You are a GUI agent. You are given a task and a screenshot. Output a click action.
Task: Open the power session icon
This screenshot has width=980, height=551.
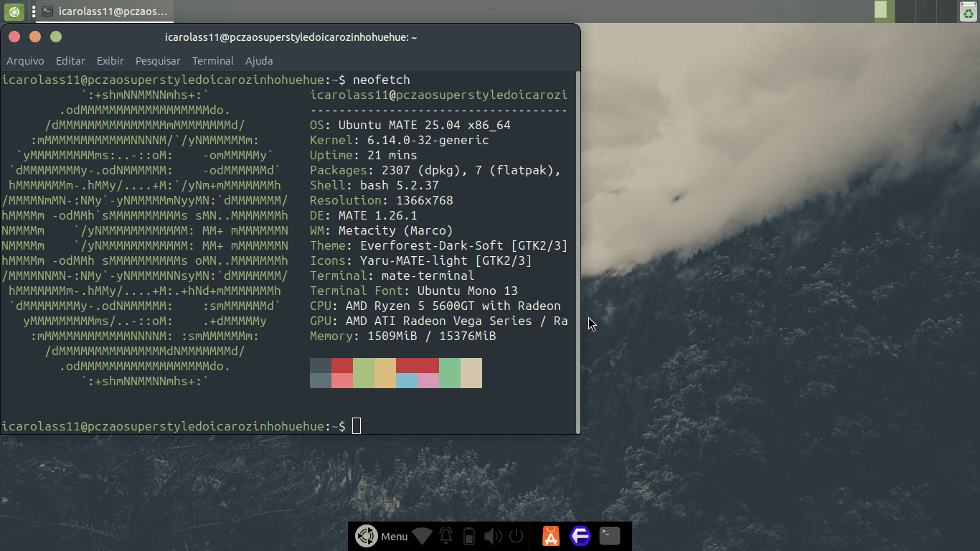516,536
